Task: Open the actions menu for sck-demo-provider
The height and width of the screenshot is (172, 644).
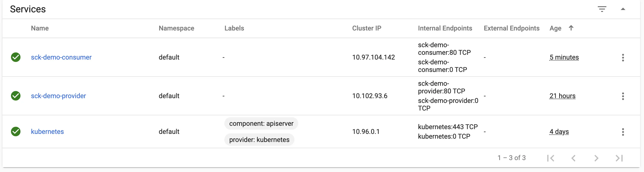Action: [623, 96]
